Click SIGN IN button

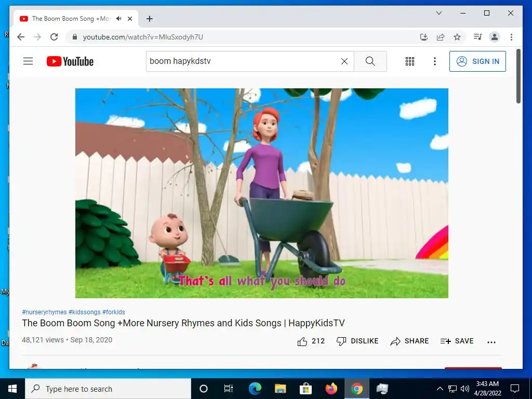tap(477, 61)
